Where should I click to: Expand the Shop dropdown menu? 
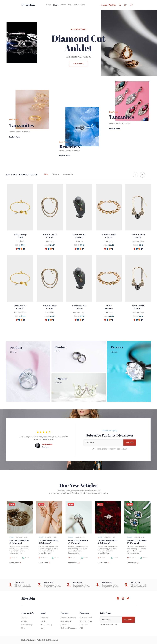pyautogui.click(x=56, y=5)
